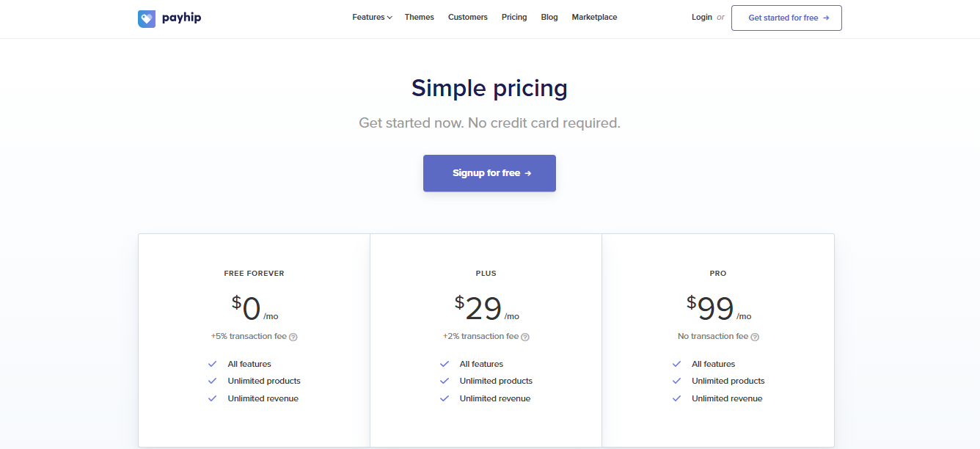Click checkmark beside Pro plan Unlimited revenue
This screenshot has height=449, width=980.
(676, 398)
